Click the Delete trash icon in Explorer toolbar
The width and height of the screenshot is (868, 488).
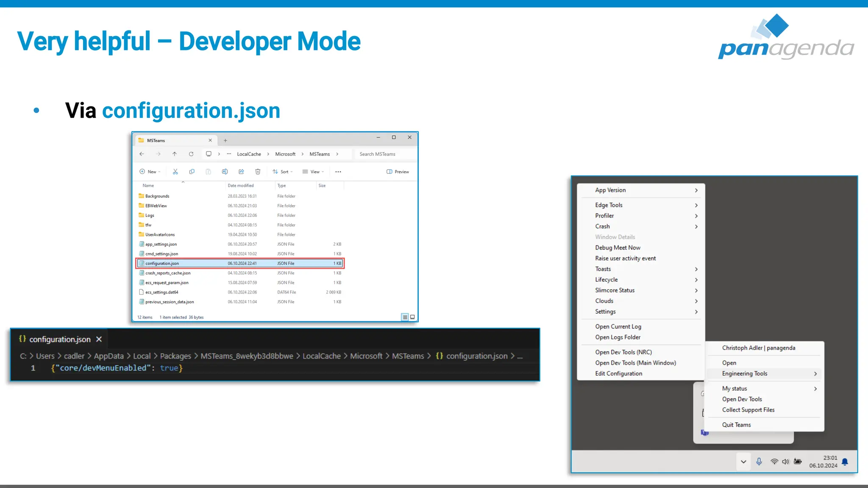tap(258, 172)
